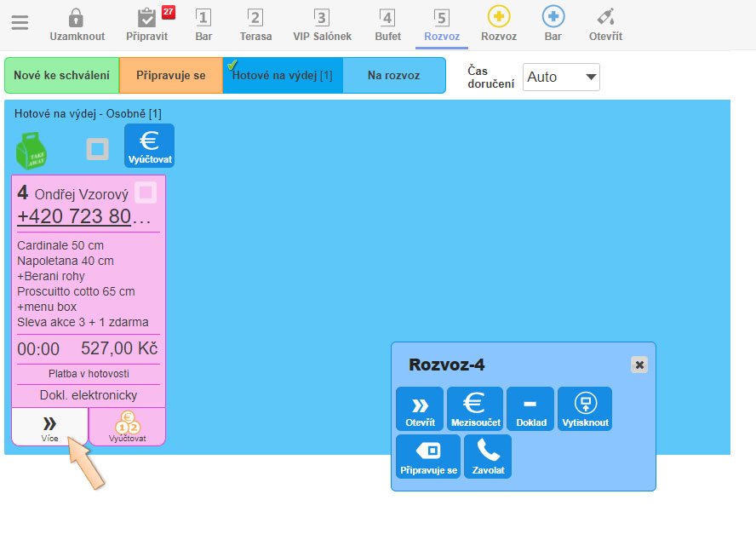Click Mezisoučet in the Rozvoz-4 popup

[x=475, y=409]
